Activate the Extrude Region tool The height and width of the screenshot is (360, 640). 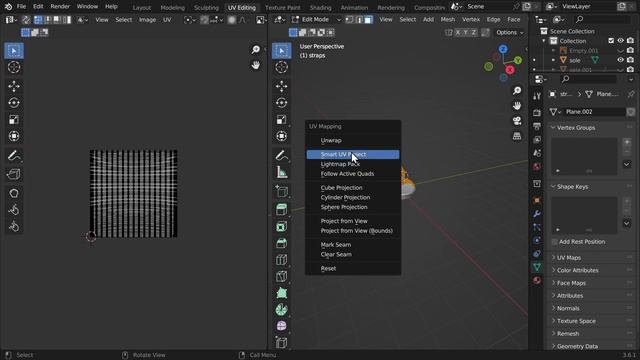[x=282, y=209]
